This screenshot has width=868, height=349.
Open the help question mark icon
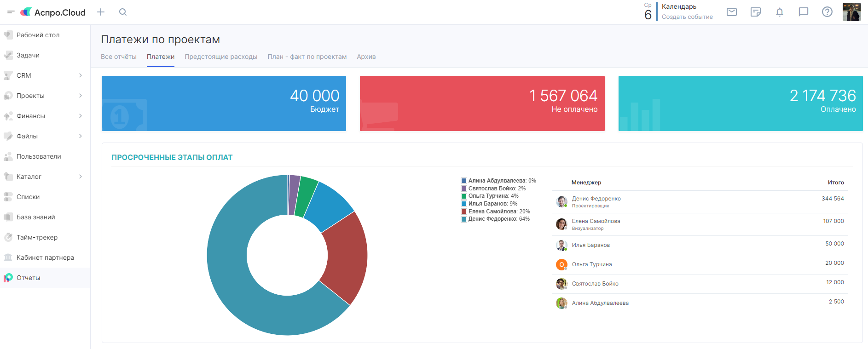[827, 12]
